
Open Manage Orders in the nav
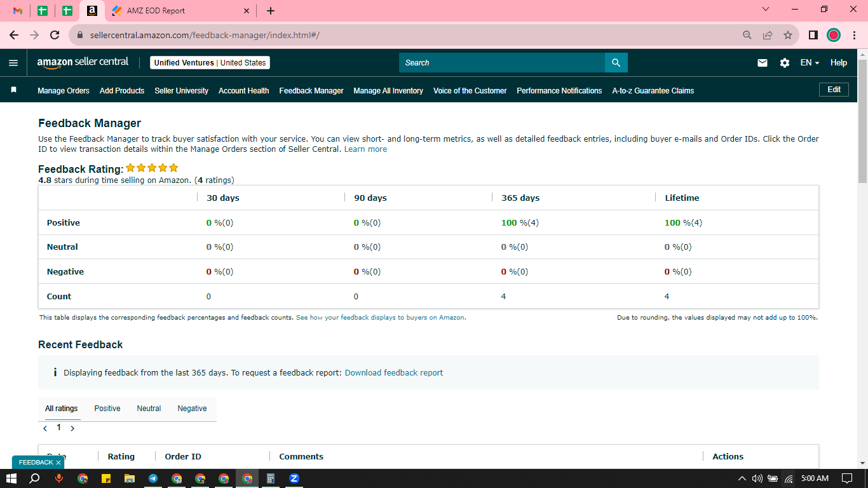point(64,91)
